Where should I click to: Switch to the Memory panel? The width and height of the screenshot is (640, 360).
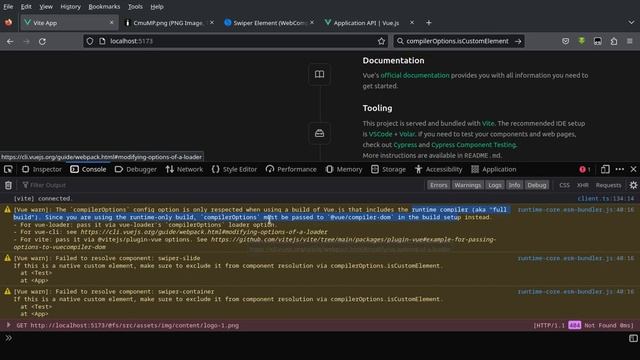tap(344, 169)
